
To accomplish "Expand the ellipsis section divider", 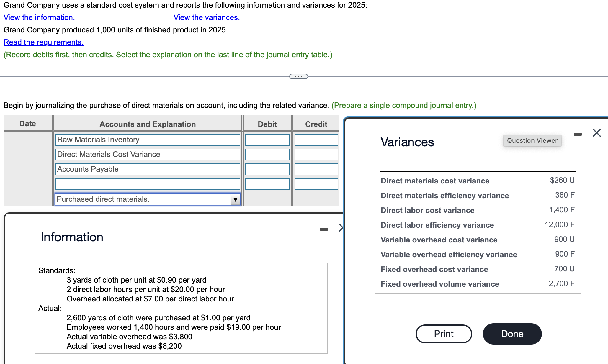I will [x=298, y=76].
